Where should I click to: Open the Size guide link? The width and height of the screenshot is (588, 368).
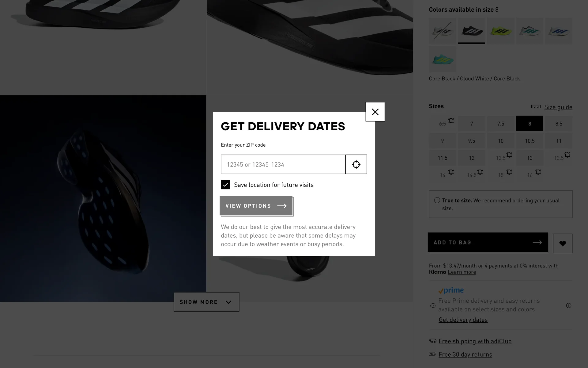pos(558,107)
